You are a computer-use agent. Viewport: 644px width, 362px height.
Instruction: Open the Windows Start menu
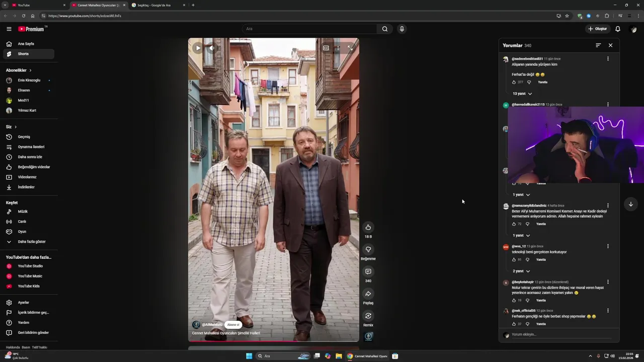[x=249, y=356]
